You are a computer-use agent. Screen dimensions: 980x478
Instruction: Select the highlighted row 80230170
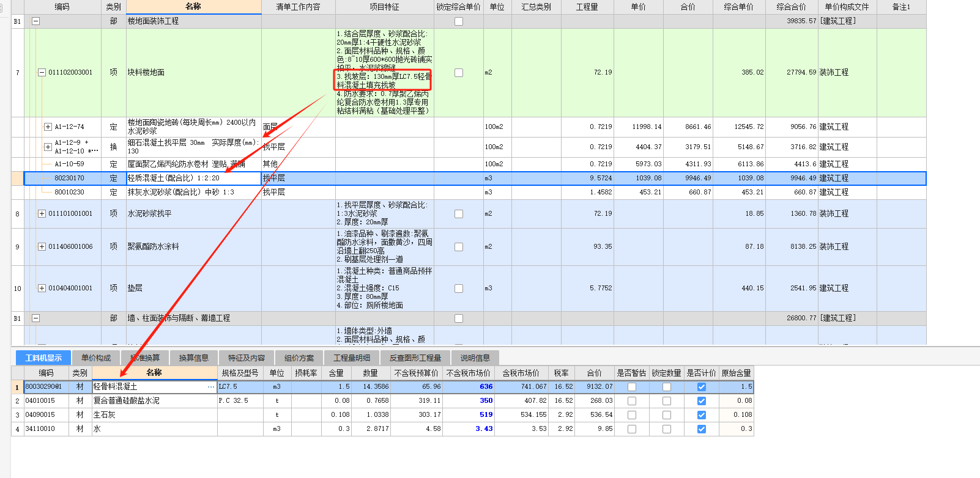tap(475, 178)
